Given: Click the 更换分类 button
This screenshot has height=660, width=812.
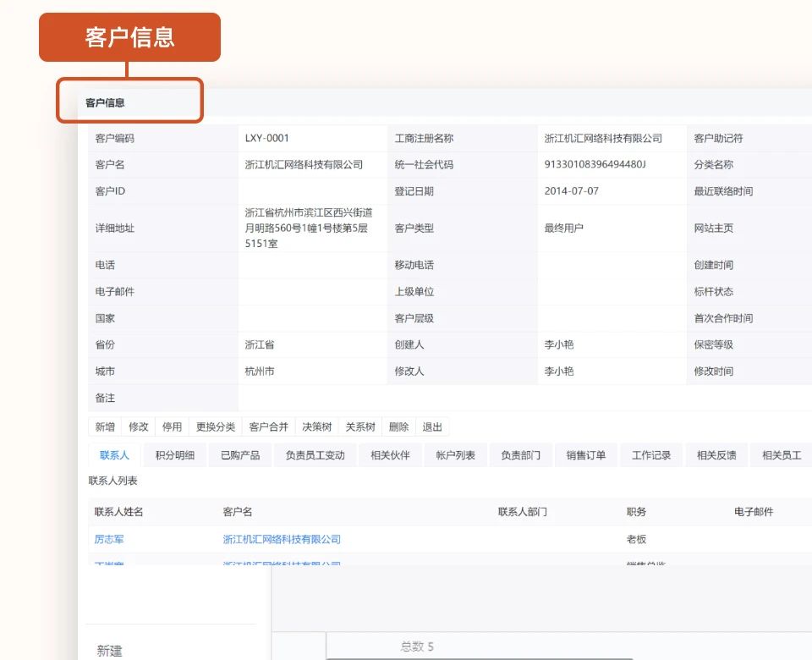Looking at the screenshot, I should 216,426.
